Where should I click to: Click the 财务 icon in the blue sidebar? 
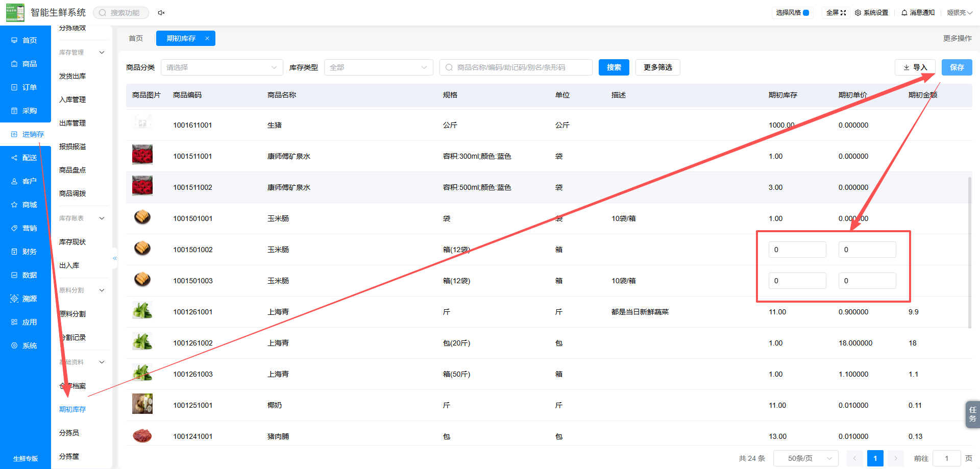[14, 252]
